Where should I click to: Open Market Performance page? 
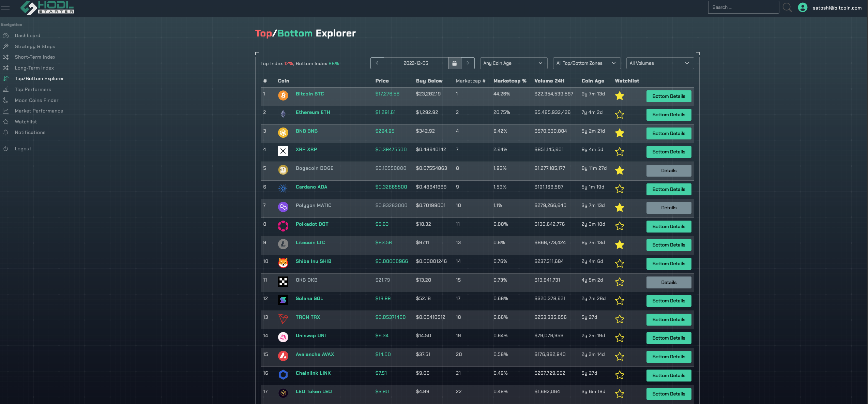39,111
